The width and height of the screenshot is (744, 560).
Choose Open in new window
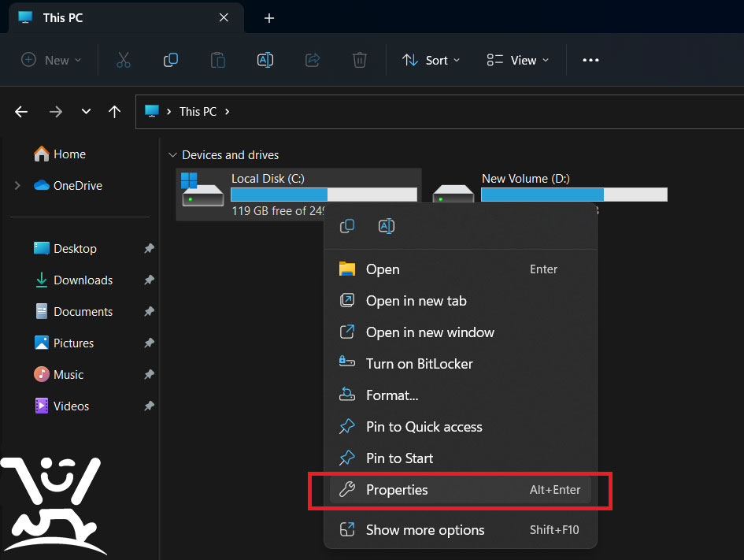[461, 332]
